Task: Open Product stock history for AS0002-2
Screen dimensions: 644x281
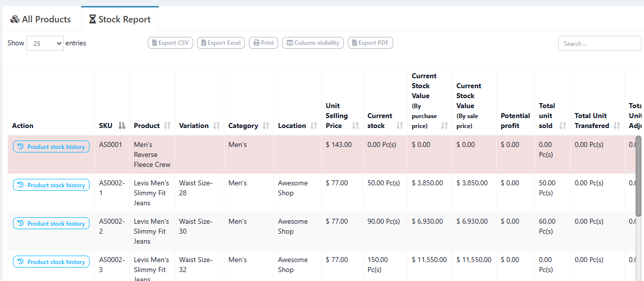Action: pyautogui.click(x=51, y=223)
